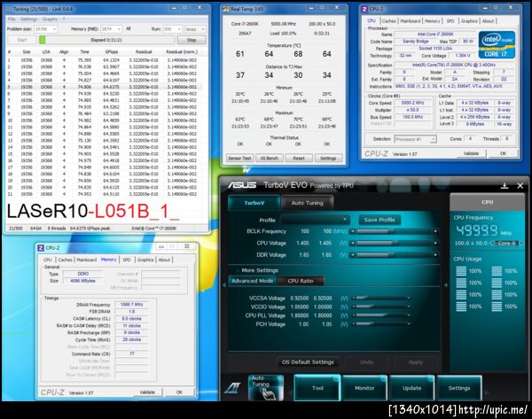Increase PCH Voltage with the slider's right arrow
The width and height of the screenshot is (532, 419).
409,324
